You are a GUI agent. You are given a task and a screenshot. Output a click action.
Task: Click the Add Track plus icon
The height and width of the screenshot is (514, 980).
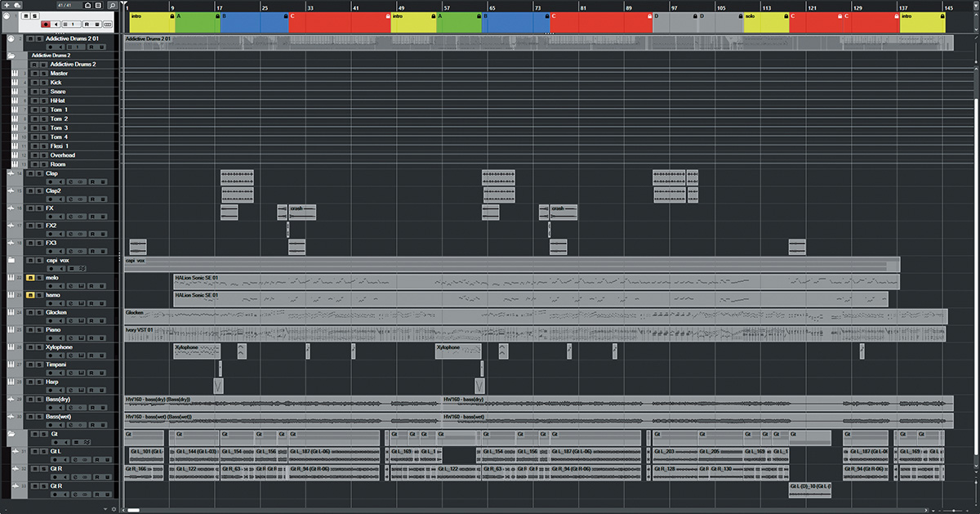pos(7,5)
